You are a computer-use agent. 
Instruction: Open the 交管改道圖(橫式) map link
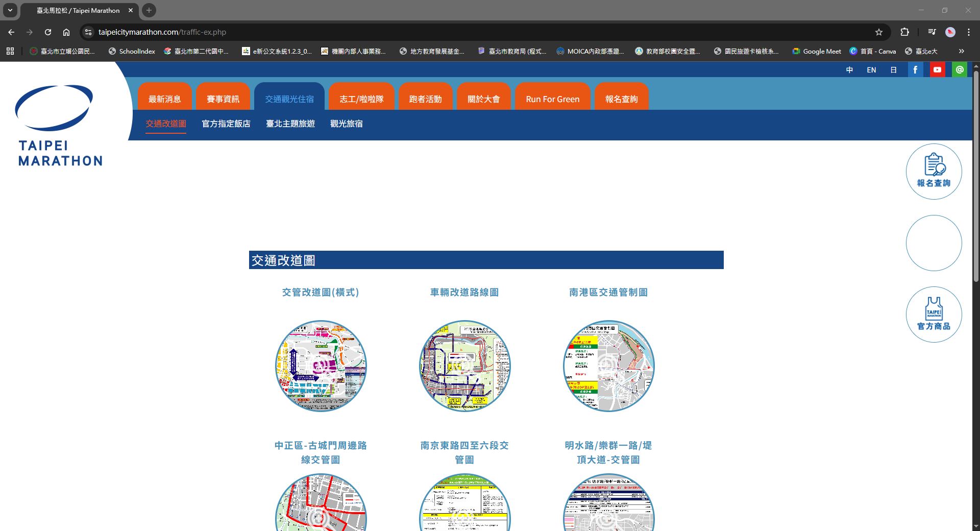[x=321, y=292]
